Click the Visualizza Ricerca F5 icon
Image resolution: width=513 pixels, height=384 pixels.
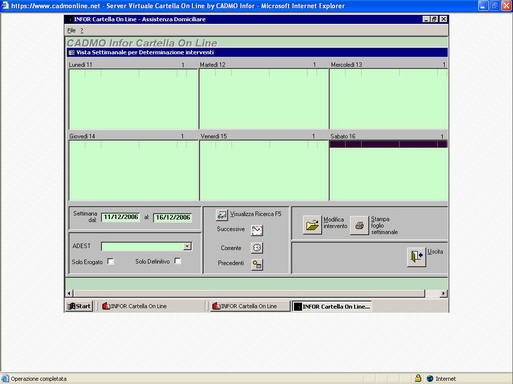[221, 215]
